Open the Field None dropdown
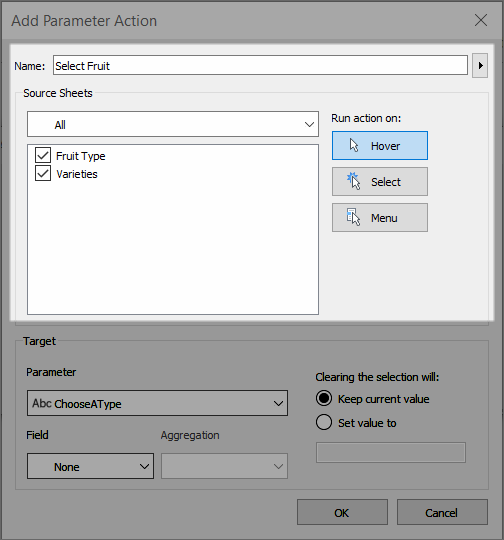Screen dimensions: 504x540 click(x=90, y=466)
